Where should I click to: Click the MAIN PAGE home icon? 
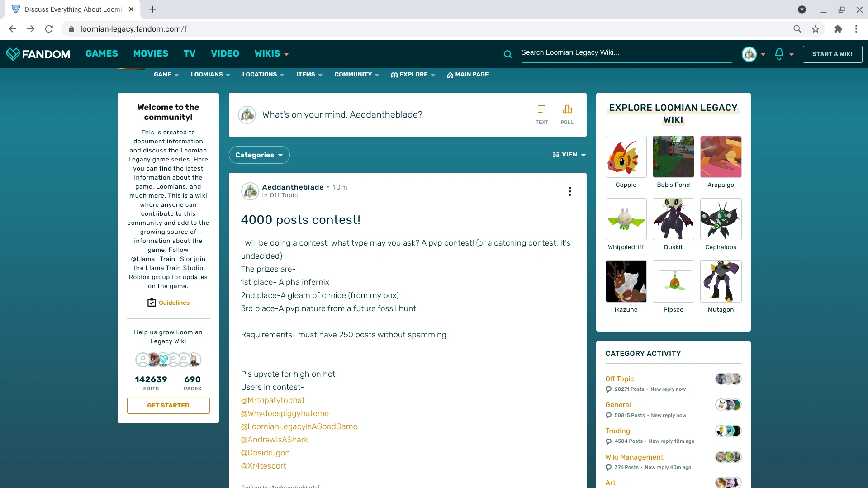[x=449, y=75]
